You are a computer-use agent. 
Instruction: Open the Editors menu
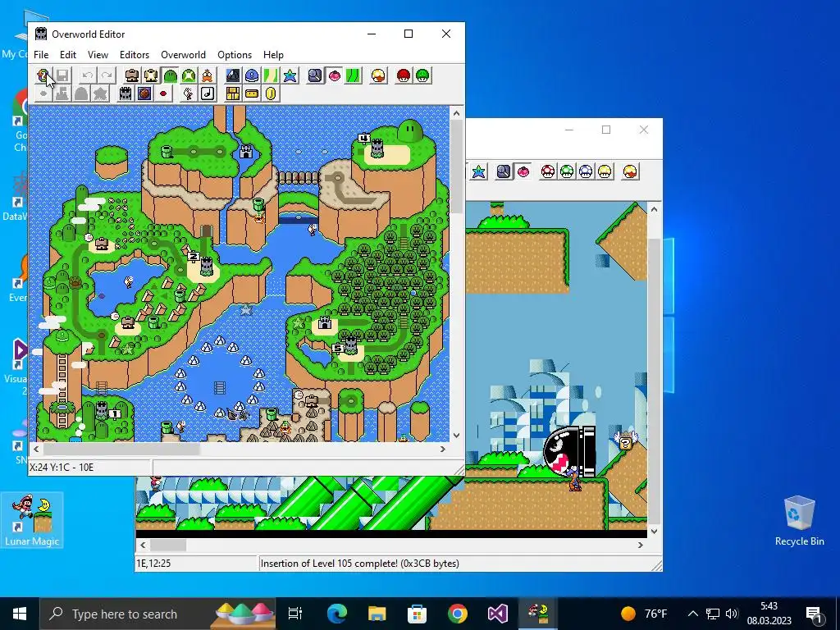(134, 55)
